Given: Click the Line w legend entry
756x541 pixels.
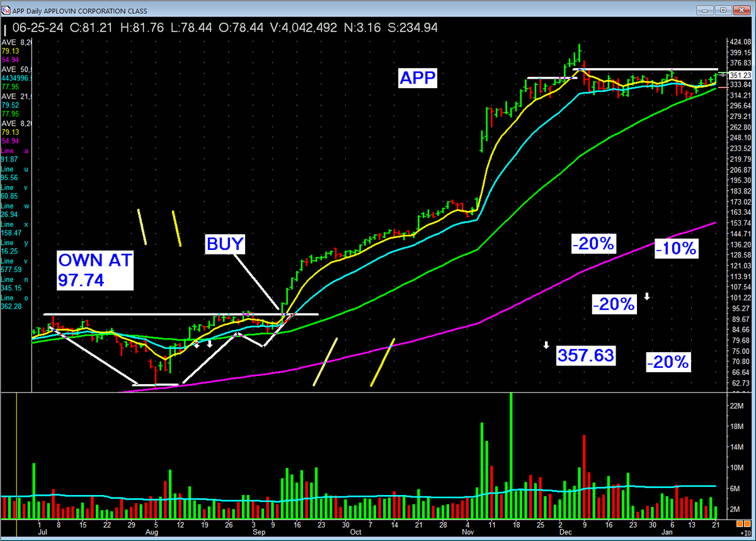Looking at the screenshot, I should click(x=14, y=206).
